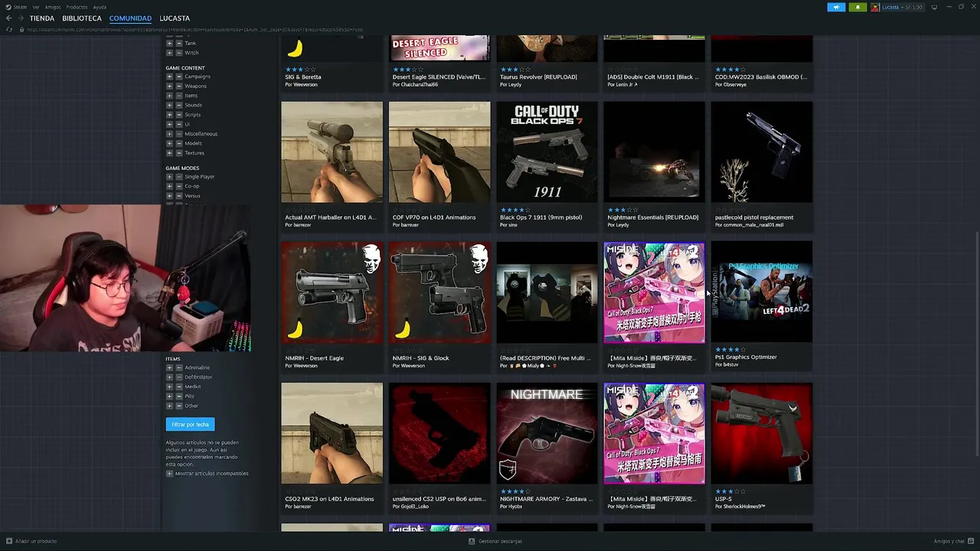The image size is (980, 551).
Task: Open the Ps1 Graphics Optimizer thumbnail
Action: coord(762,292)
